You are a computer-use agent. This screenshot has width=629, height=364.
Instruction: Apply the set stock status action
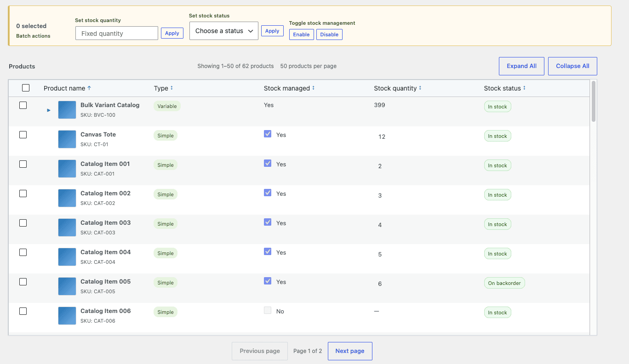(272, 31)
